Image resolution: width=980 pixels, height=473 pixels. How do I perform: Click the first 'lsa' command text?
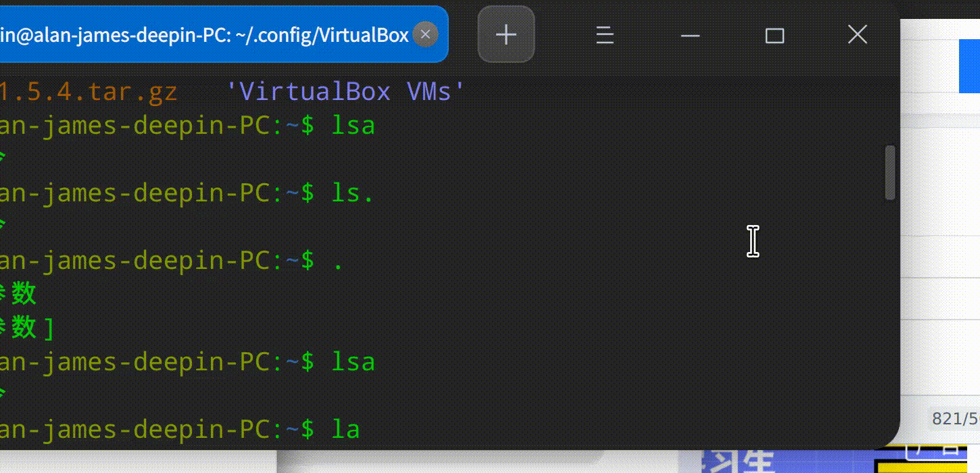(353, 126)
